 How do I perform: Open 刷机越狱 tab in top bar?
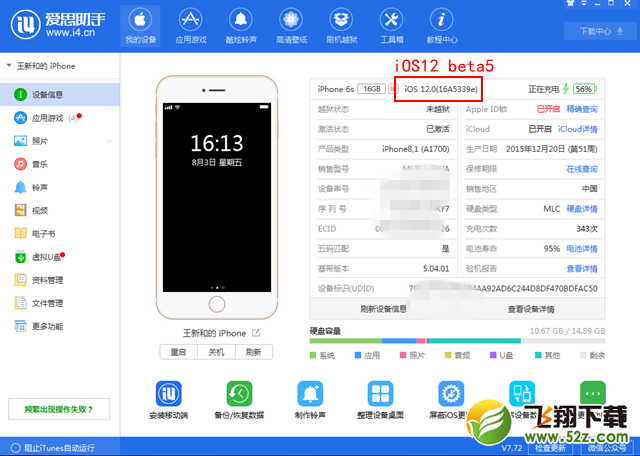point(341,26)
